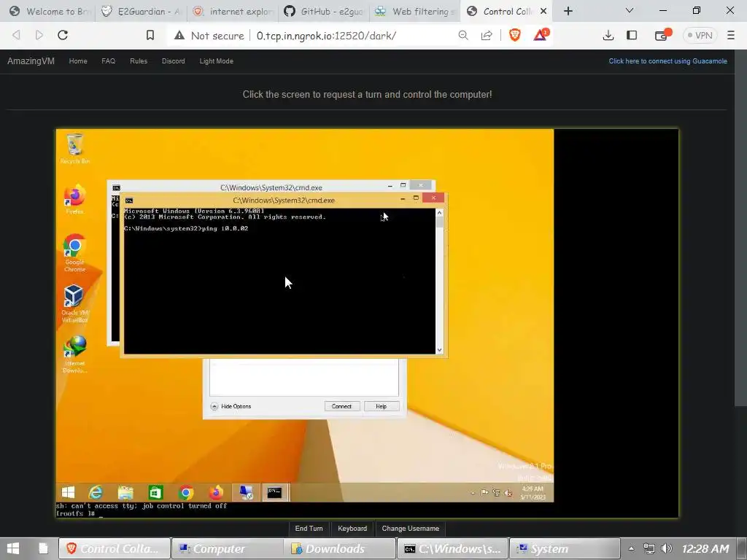Switch to the Web filtering tab
Viewport: 747px width, 560px height.
[x=415, y=11]
